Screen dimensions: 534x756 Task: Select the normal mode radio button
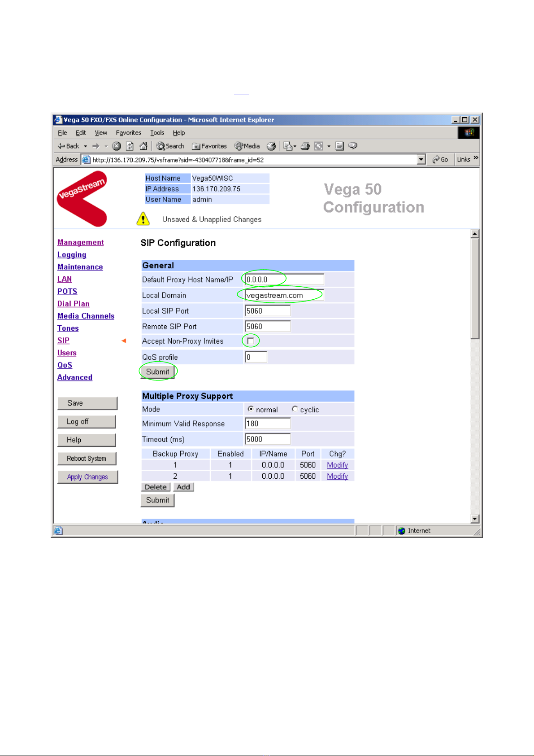tap(251, 409)
